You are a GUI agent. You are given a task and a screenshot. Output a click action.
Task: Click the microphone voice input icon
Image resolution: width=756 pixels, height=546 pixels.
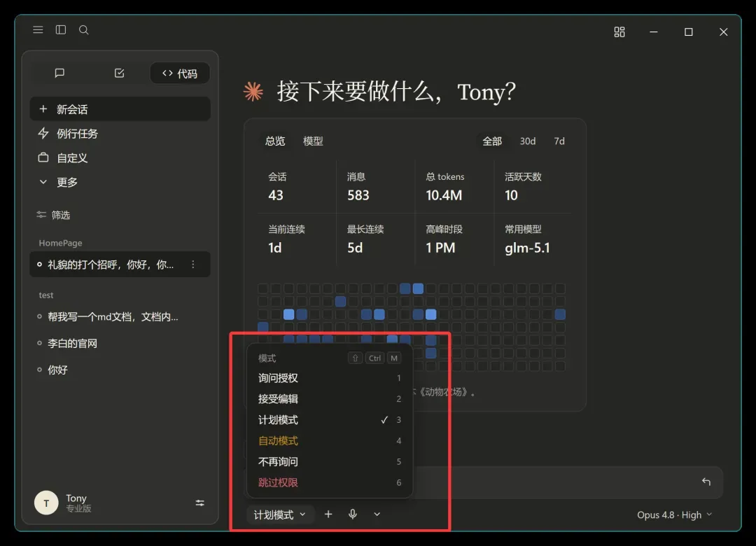[x=353, y=514]
